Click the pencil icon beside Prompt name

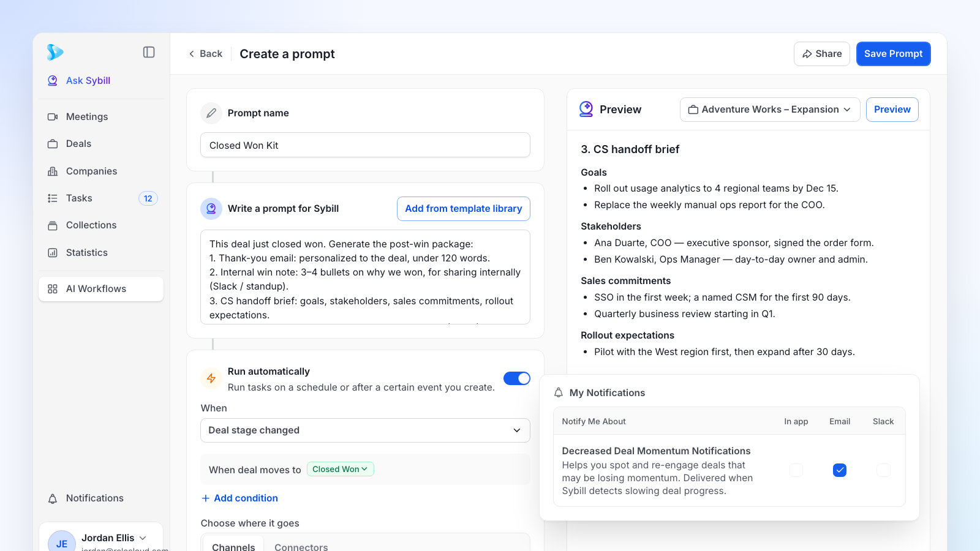[211, 113]
